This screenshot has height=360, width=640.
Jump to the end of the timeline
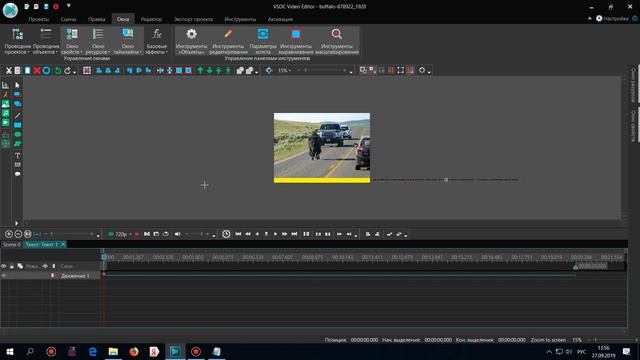[x=294, y=234]
